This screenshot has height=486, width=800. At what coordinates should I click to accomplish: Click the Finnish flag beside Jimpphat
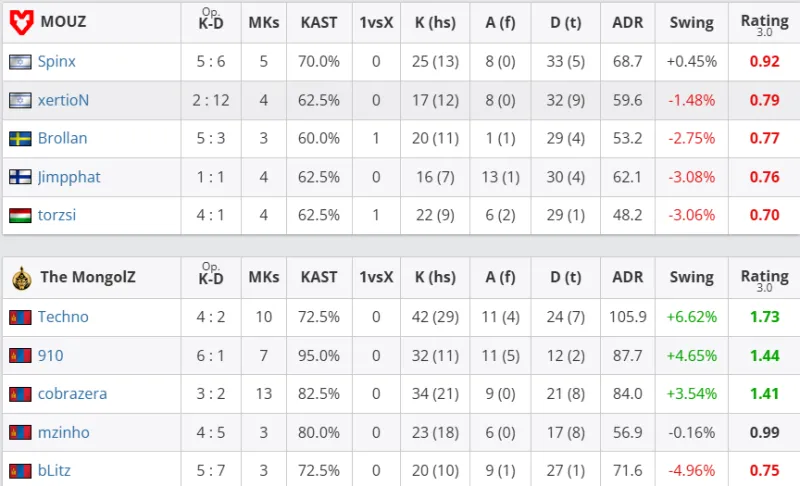coord(20,177)
